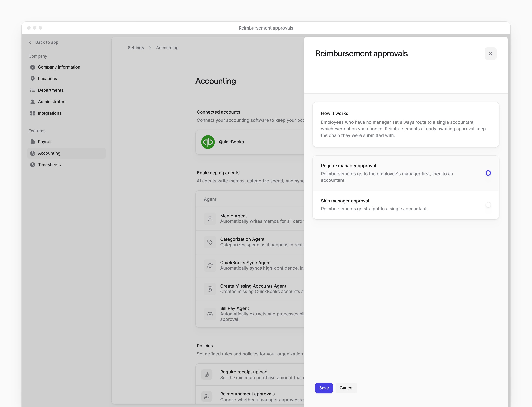Click the Create Missing Accounts Agent icon
The width and height of the screenshot is (532, 407).
pyautogui.click(x=210, y=289)
